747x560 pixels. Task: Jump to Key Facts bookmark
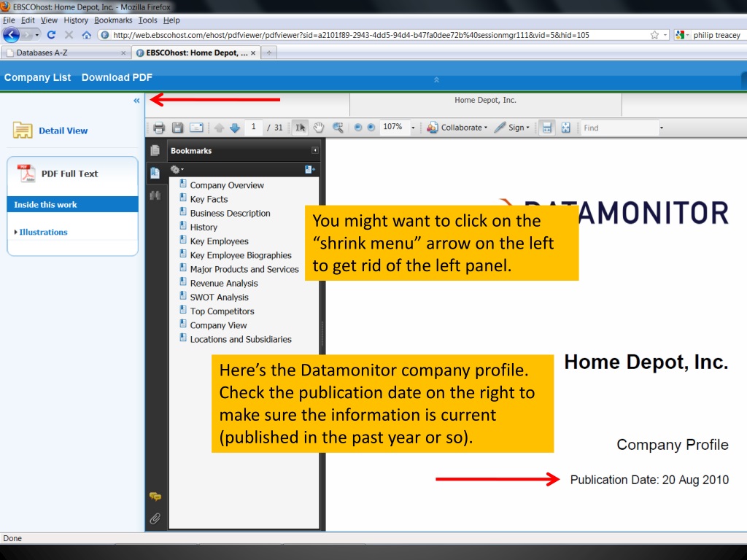(x=209, y=199)
